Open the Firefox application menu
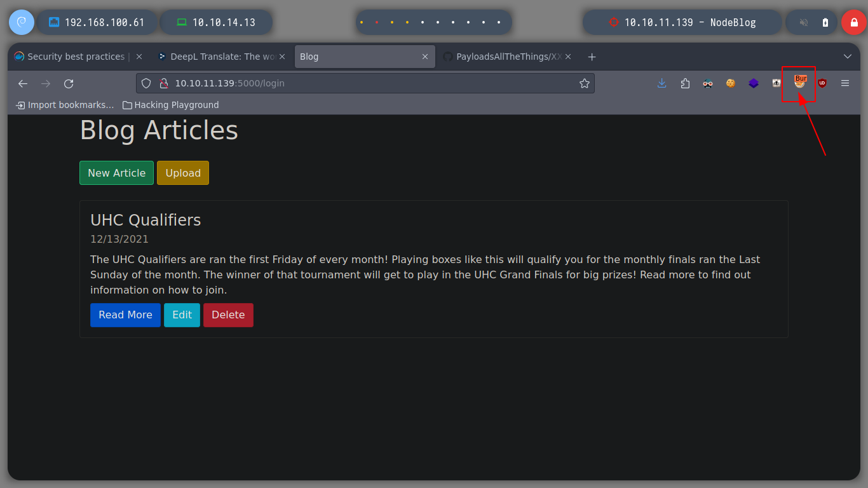 (845, 83)
